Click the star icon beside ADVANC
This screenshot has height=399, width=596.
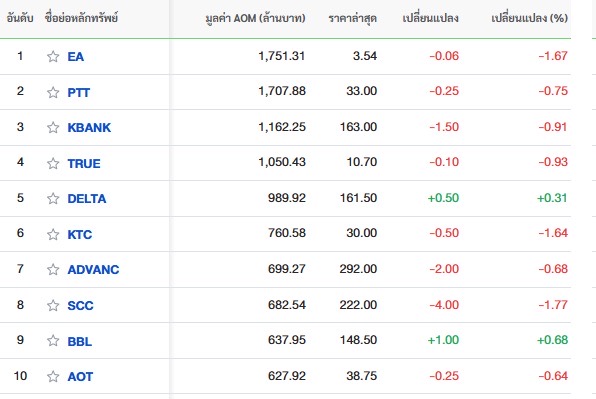(53, 269)
